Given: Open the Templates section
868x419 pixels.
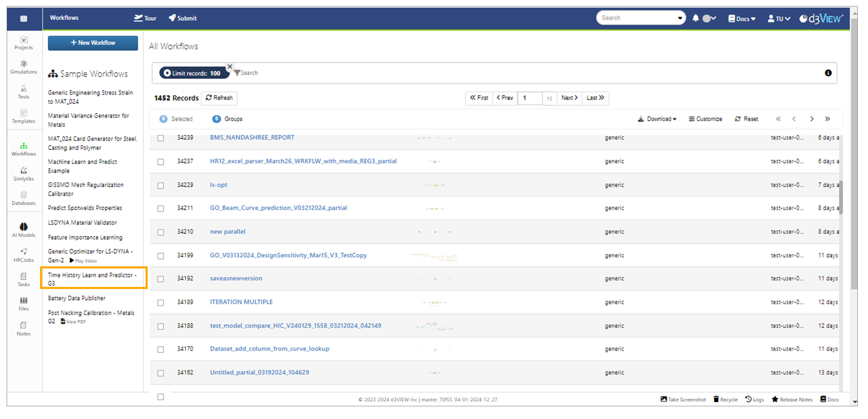Looking at the screenshot, I should coord(23,117).
